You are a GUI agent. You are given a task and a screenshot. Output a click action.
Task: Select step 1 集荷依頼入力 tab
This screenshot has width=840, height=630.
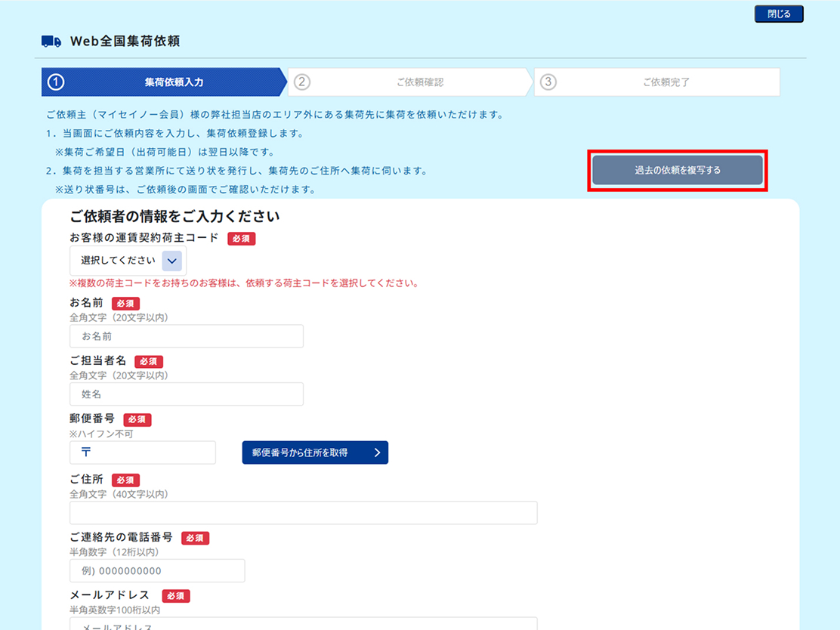coord(164,82)
